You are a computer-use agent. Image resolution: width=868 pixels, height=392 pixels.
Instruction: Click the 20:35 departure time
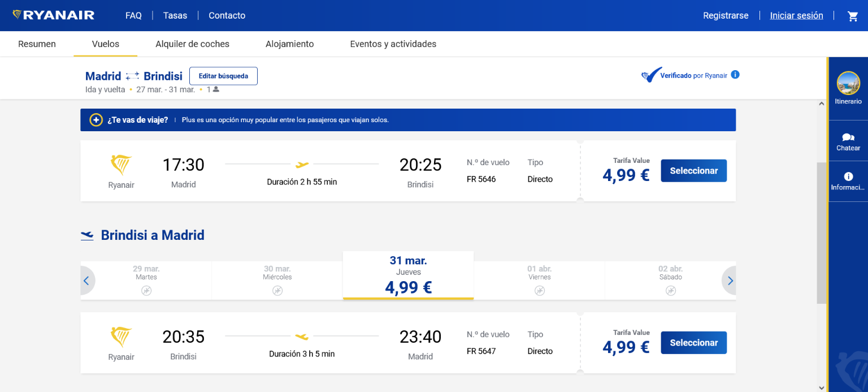click(x=184, y=337)
